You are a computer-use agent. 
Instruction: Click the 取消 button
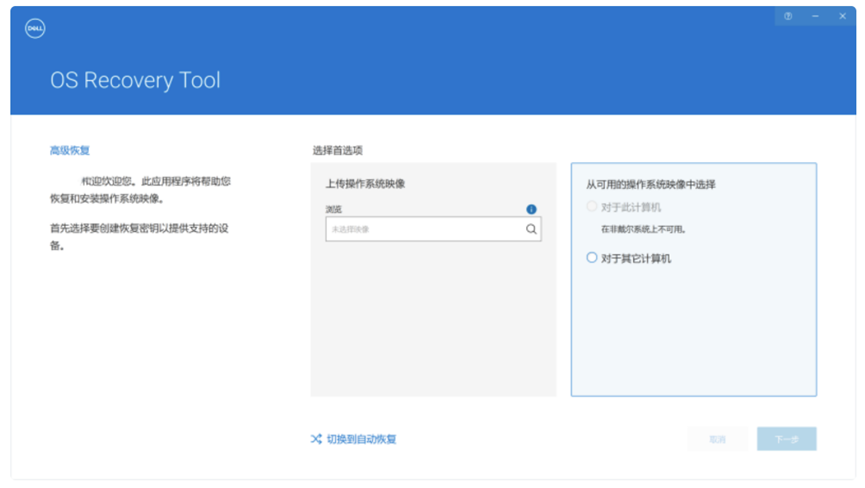pyautogui.click(x=717, y=439)
